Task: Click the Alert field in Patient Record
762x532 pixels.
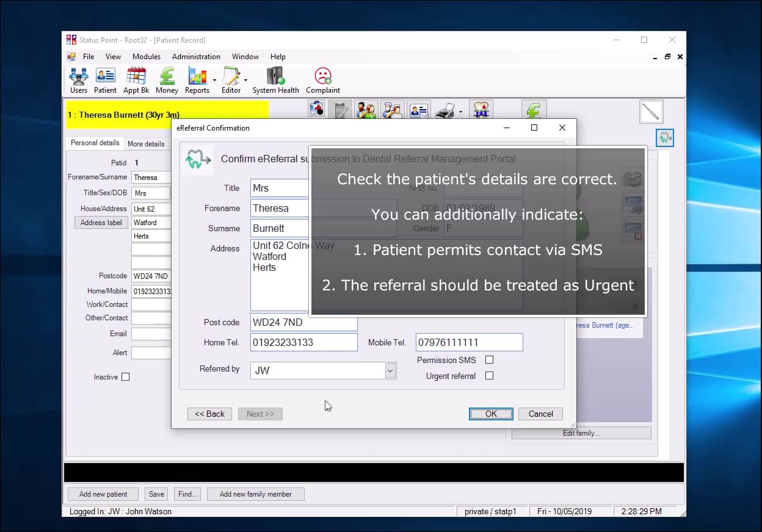Action: coord(151,353)
